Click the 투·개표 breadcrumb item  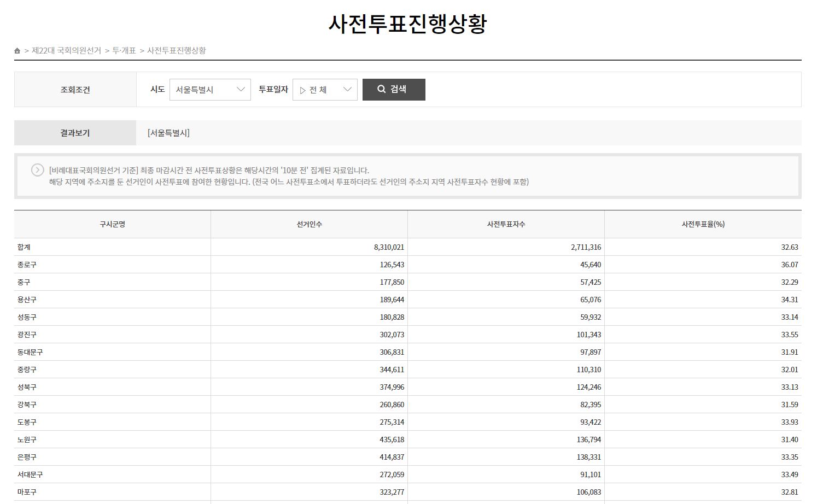[x=125, y=50]
